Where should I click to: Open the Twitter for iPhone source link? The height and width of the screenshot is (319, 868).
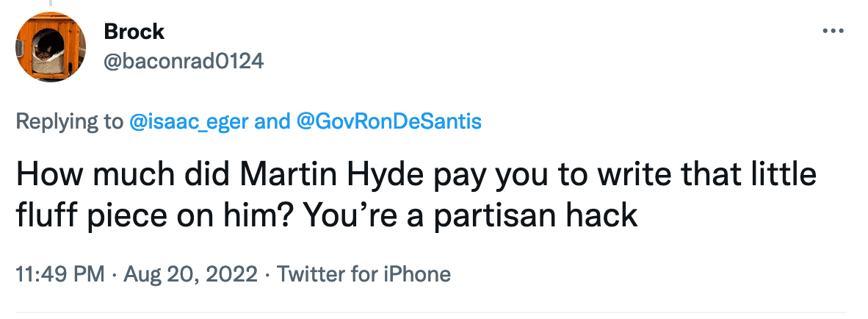point(364,275)
